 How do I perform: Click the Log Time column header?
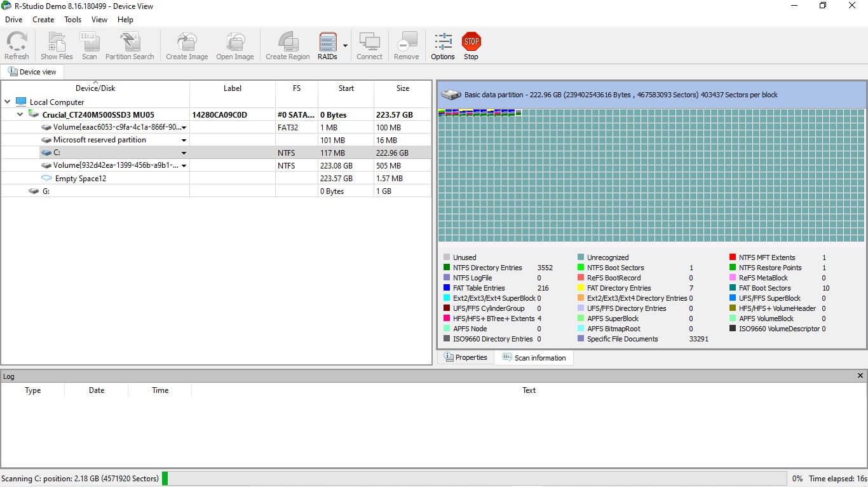(160, 390)
